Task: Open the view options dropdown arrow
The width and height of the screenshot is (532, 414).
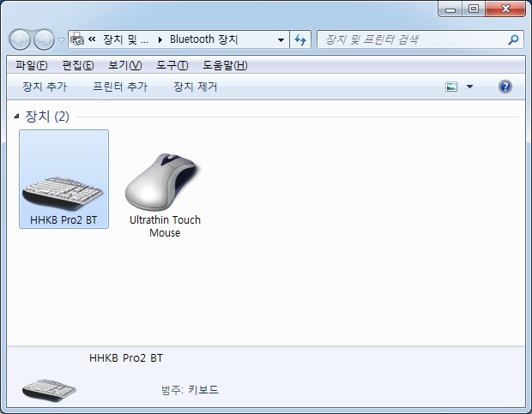Action: click(x=470, y=87)
